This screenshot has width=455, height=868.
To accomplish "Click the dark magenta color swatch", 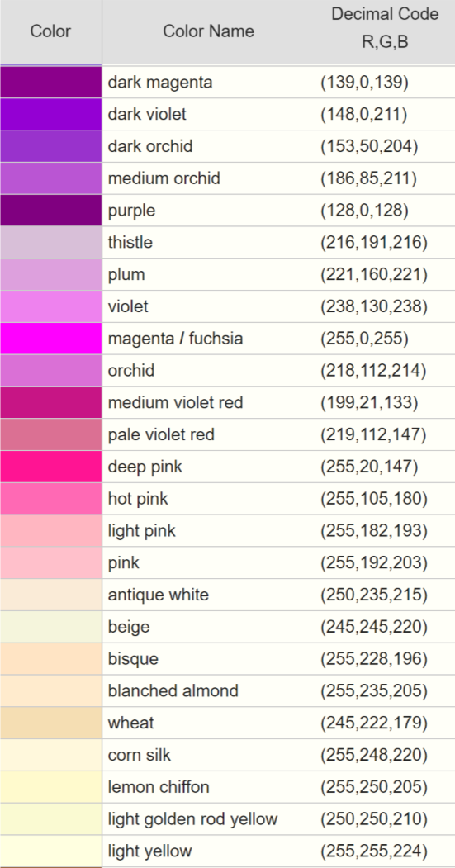I will 51,83.
